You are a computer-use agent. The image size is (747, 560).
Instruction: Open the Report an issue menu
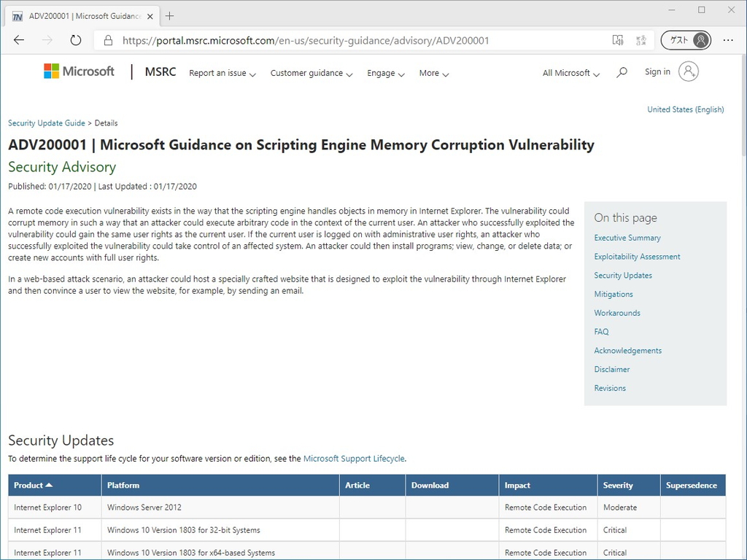[x=217, y=73]
